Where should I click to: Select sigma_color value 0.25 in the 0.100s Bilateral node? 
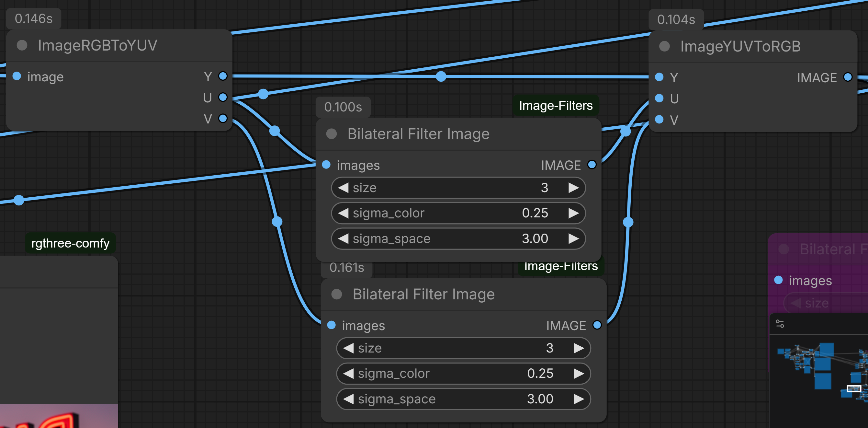[535, 213]
